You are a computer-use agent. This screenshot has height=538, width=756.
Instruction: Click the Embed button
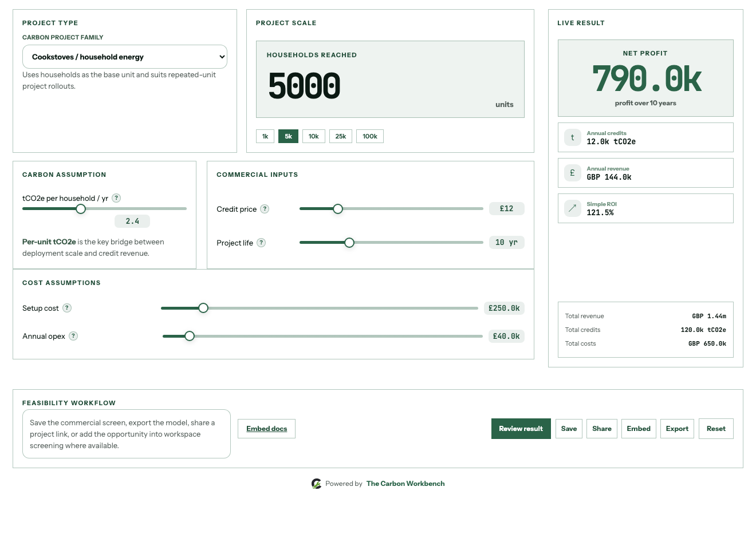[639, 429]
